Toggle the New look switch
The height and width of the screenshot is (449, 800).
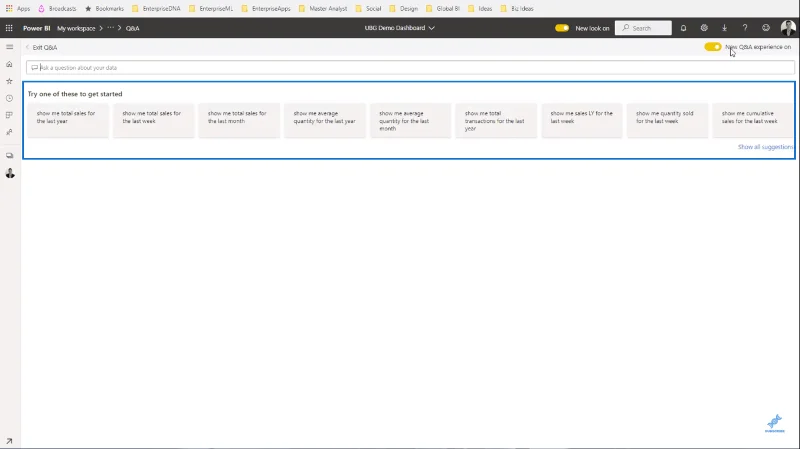tap(562, 28)
